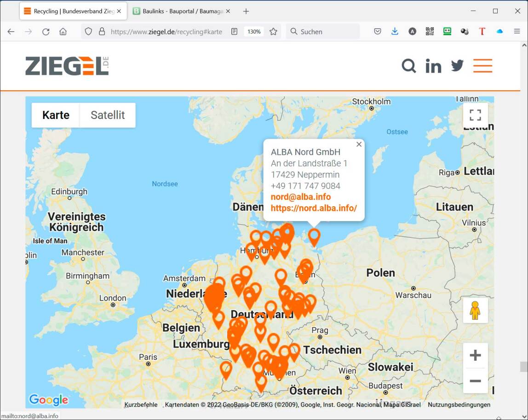The width and height of the screenshot is (528, 420).
Task: Visit the LinkedIn page via header icon
Action: pos(433,66)
